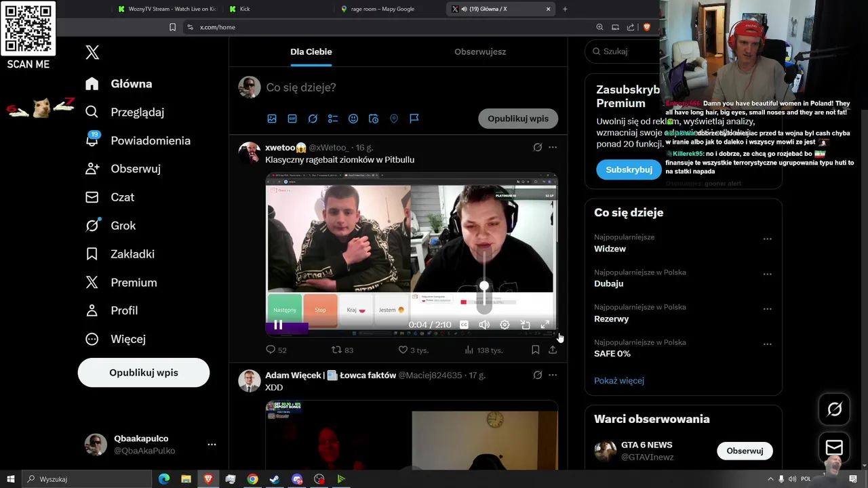Click the Szukaj search field on X
Viewport: 868px width, 488px height.
click(x=624, y=52)
